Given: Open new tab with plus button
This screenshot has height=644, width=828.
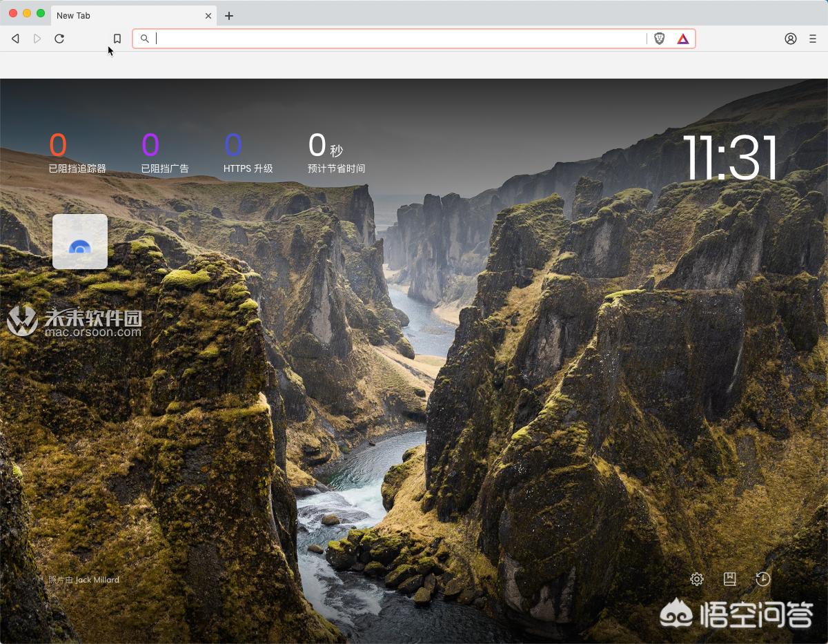Looking at the screenshot, I should pyautogui.click(x=229, y=15).
